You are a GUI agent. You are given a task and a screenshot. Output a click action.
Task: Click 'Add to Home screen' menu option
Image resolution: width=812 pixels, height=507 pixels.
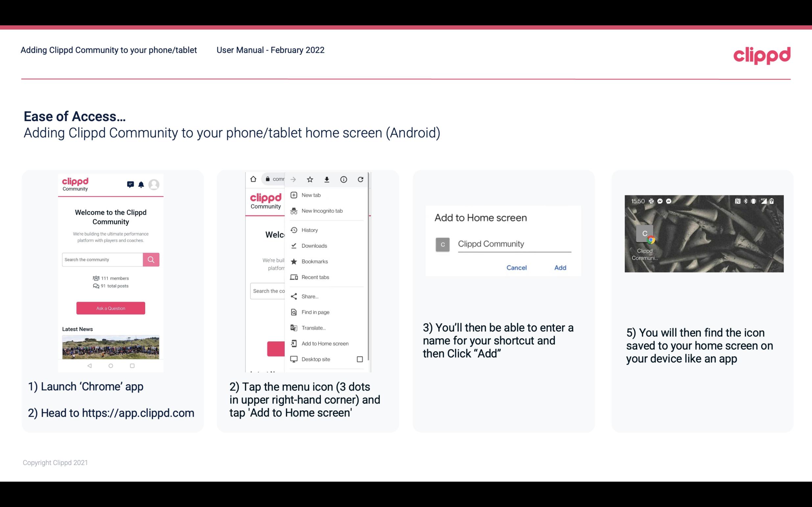324,343
